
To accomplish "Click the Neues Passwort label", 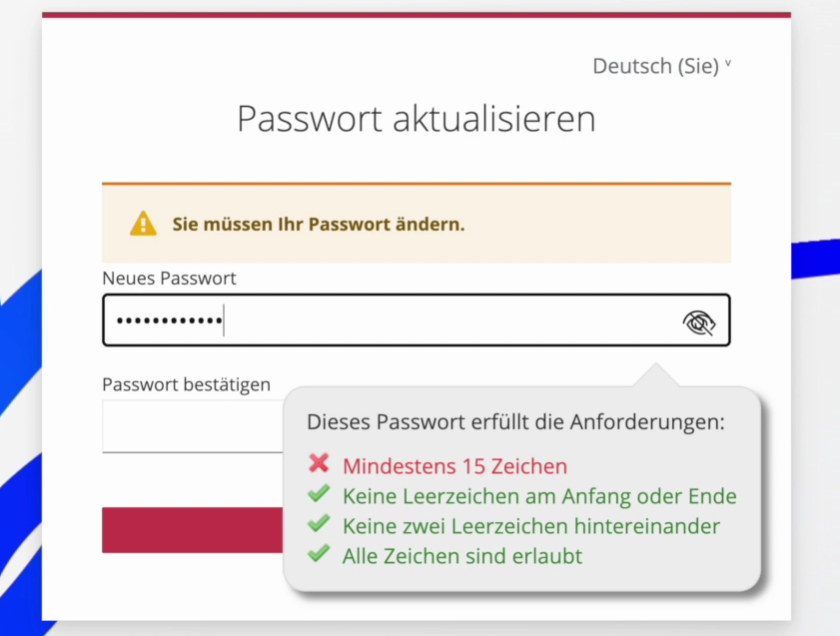I will [169, 279].
